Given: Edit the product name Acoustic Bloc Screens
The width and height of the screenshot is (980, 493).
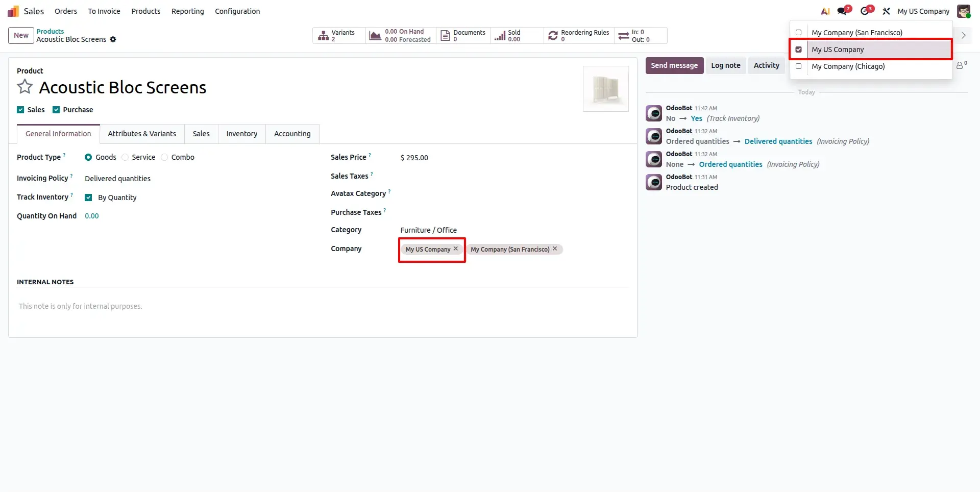Looking at the screenshot, I should pyautogui.click(x=123, y=87).
